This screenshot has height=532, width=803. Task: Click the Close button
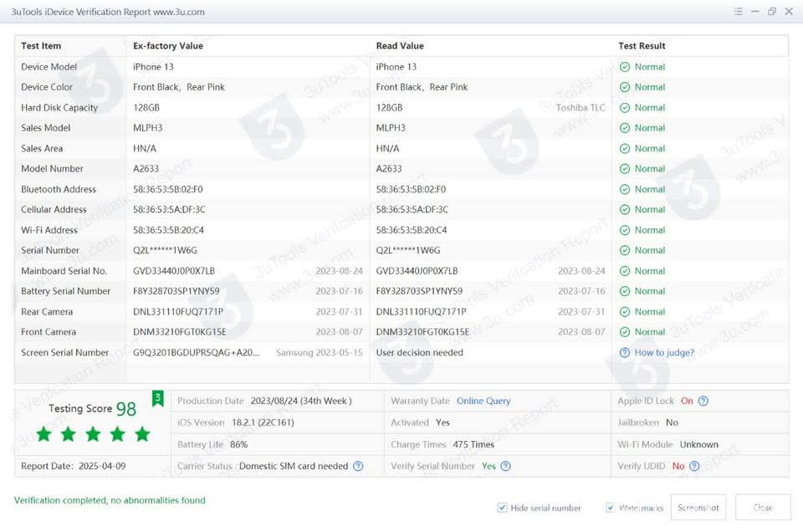[762, 507]
